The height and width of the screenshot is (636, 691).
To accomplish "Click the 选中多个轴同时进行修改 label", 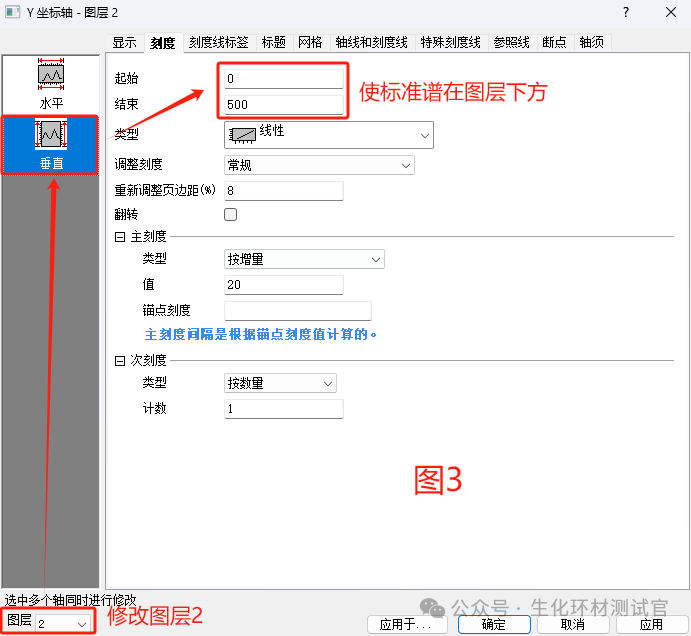I will [x=71, y=600].
